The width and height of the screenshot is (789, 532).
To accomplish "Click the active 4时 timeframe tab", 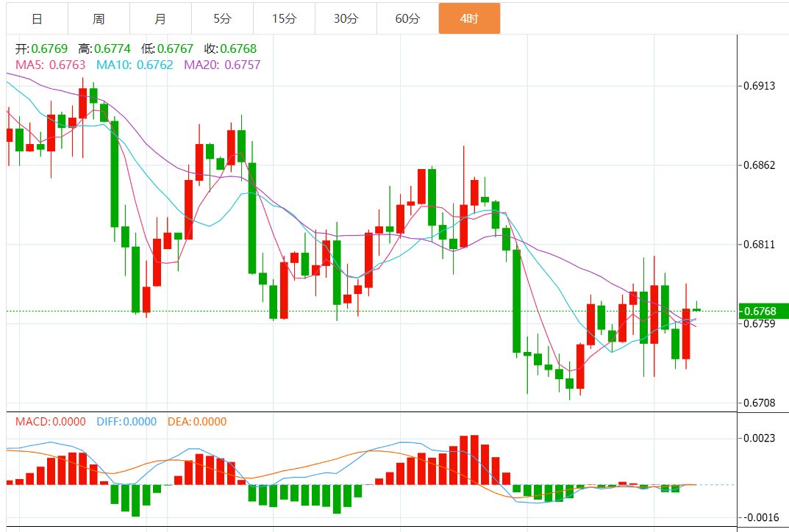I will tap(469, 18).
